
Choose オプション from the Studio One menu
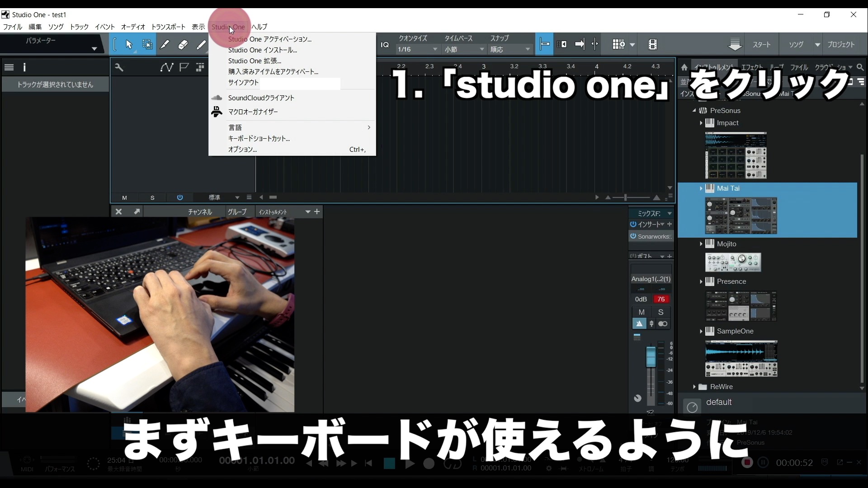click(x=243, y=150)
